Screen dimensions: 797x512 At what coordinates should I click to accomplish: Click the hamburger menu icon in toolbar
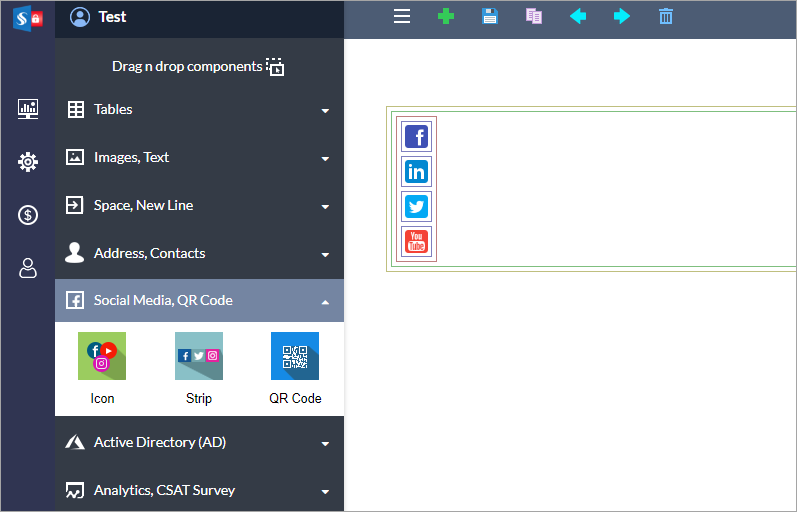(402, 16)
